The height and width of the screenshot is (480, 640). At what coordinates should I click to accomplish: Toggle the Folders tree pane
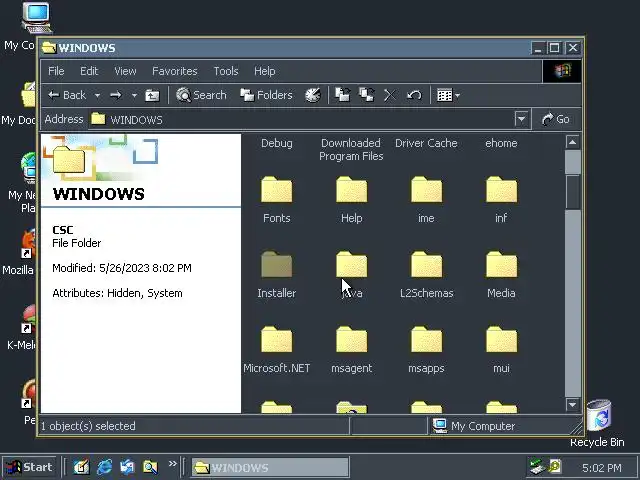coord(266,96)
